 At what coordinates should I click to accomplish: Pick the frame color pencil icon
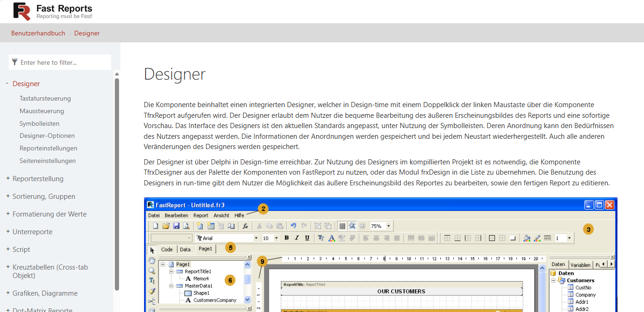point(537,238)
